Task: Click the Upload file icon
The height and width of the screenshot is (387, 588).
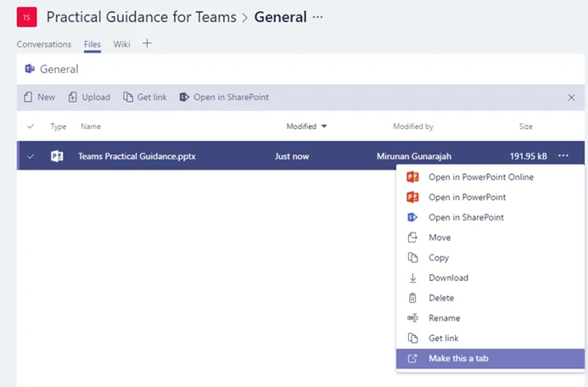Action: click(72, 97)
